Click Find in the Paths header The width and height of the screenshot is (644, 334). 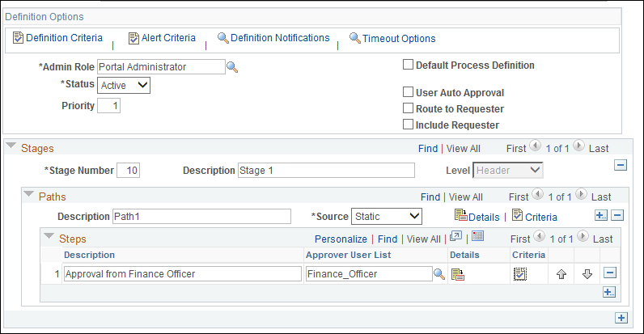[430, 197]
